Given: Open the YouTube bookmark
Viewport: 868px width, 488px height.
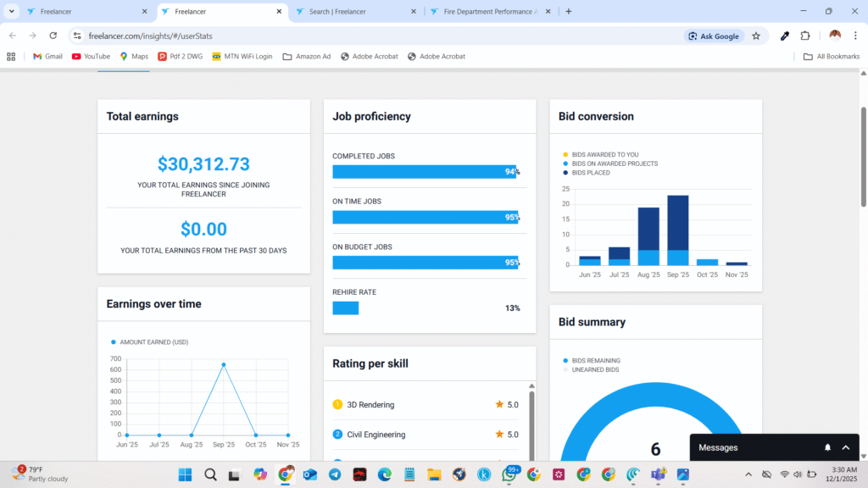Looking at the screenshot, I should click(x=91, y=57).
